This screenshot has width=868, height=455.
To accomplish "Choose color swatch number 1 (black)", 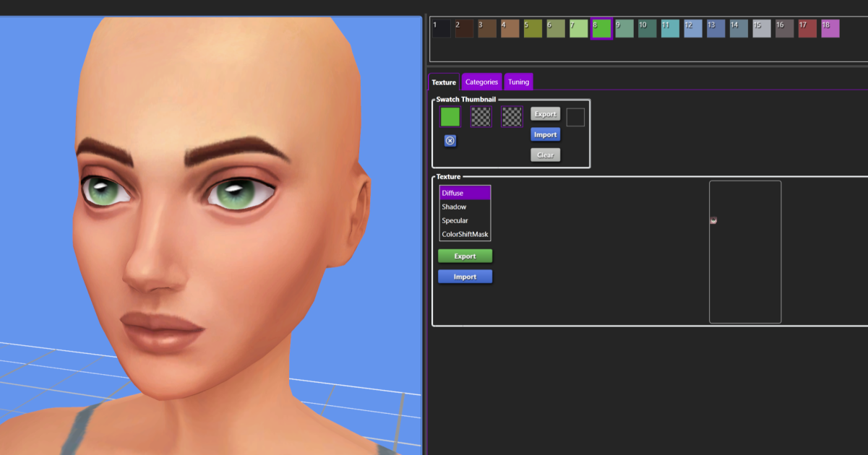I will point(441,29).
